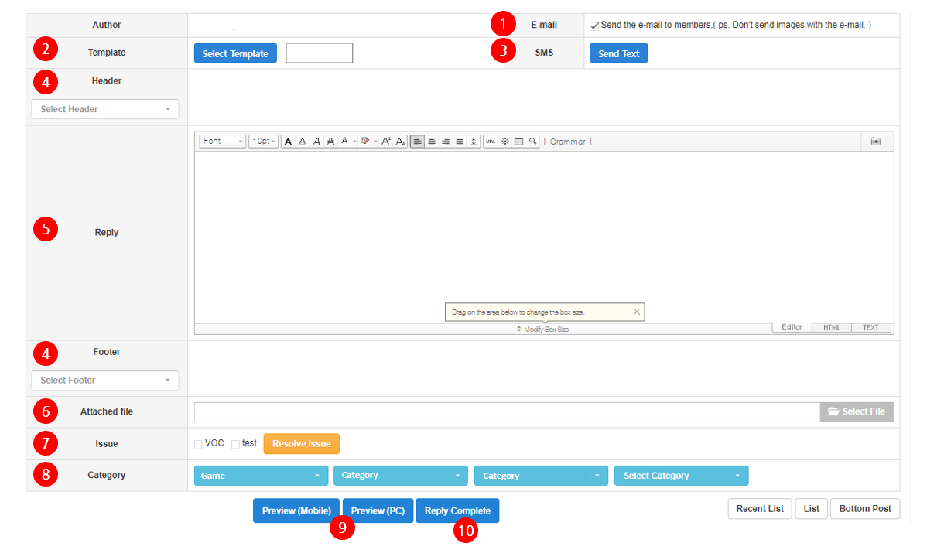This screenshot has width=944, height=560.
Task: Apply bold formatting in reply editor
Action: (x=288, y=142)
